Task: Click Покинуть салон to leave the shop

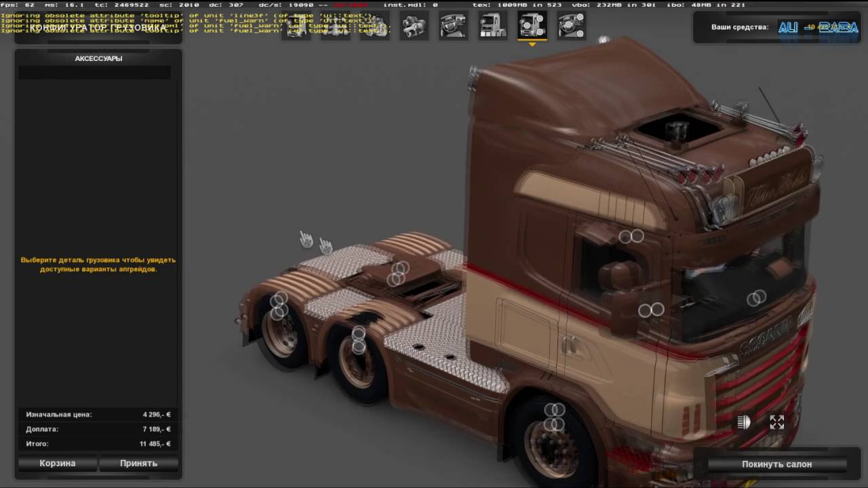Action: 777,464
